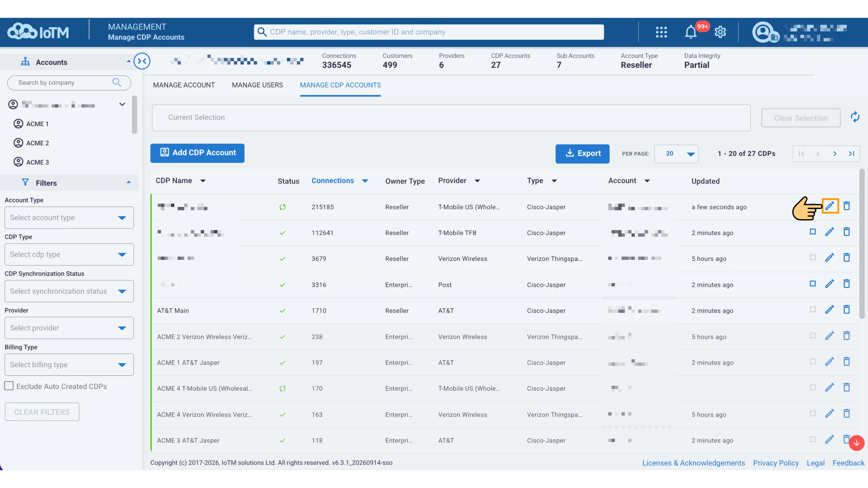Select checkbox for Post provider row
The image size is (868, 488).
pyautogui.click(x=812, y=284)
